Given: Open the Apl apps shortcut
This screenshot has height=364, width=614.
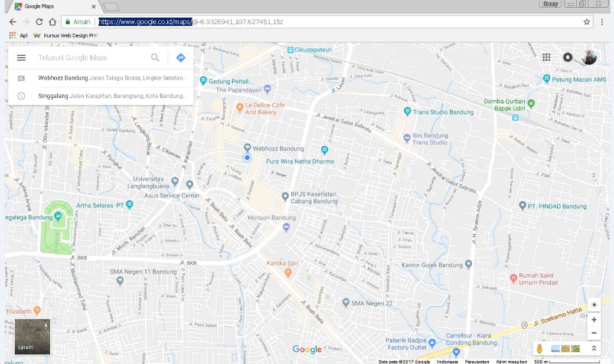Looking at the screenshot, I should pyautogui.click(x=18, y=35).
